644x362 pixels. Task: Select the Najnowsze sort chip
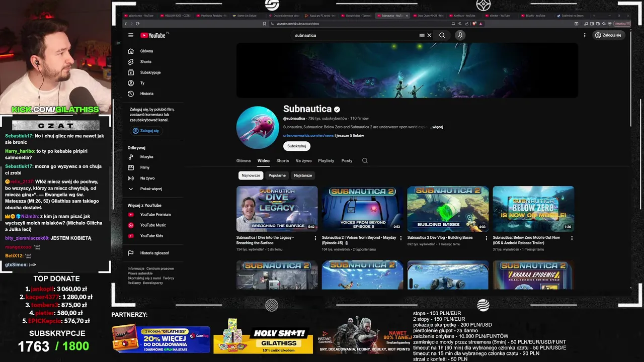[251, 175]
